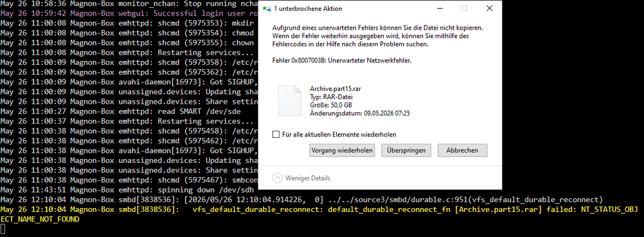Click the 1 unterbrochene Aktion title text
The height and width of the screenshot is (237, 644).
(308, 8)
